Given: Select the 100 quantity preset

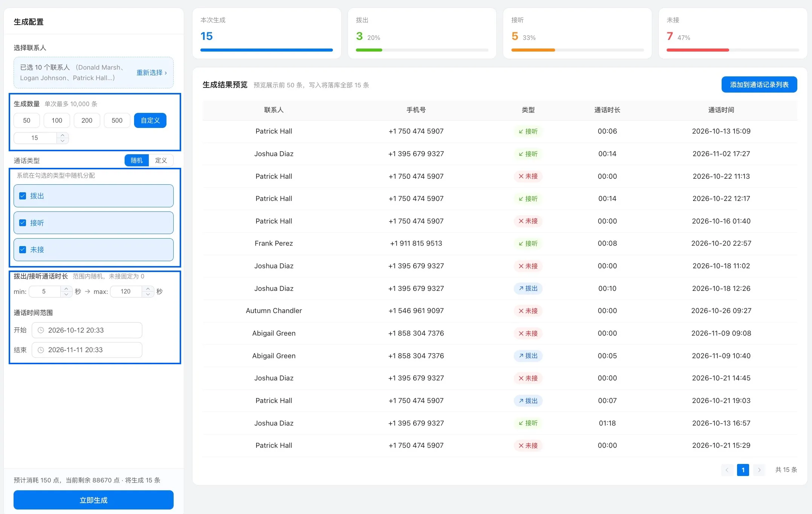Looking at the screenshot, I should (57, 120).
